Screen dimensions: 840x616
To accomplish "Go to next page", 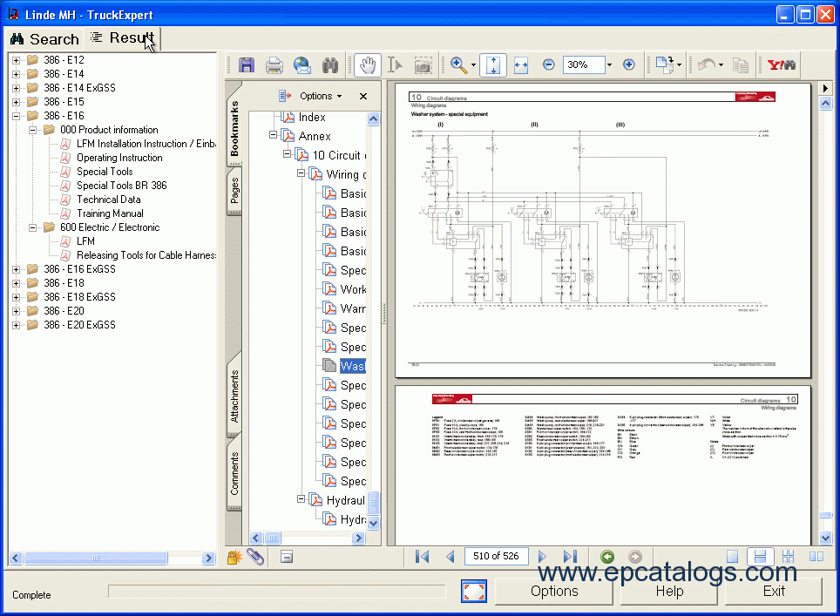I will (x=542, y=557).
